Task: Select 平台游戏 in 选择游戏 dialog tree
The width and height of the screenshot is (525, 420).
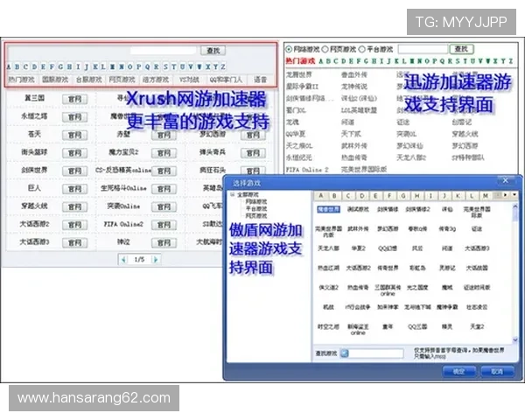Action: click(x=256, y=208)
